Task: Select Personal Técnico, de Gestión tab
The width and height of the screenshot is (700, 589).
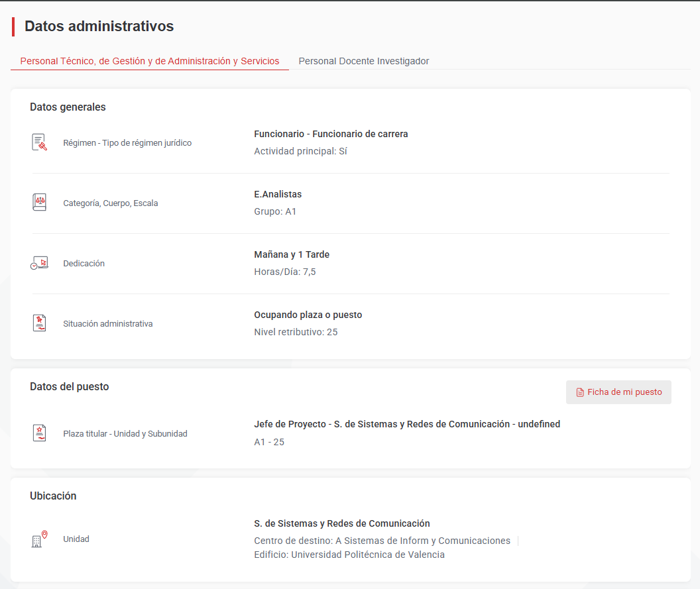Action: [150, 61]
